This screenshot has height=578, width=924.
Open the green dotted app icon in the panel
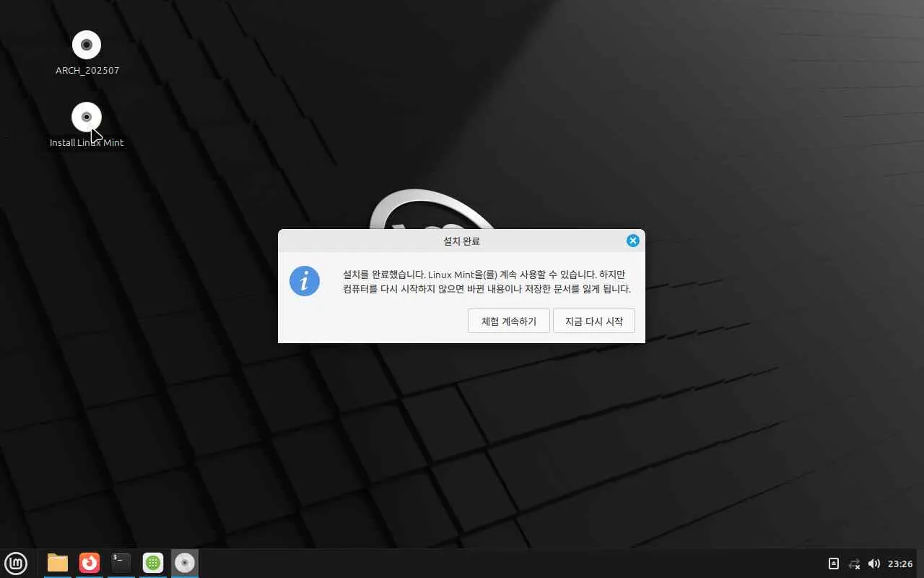tap(153, 564)
